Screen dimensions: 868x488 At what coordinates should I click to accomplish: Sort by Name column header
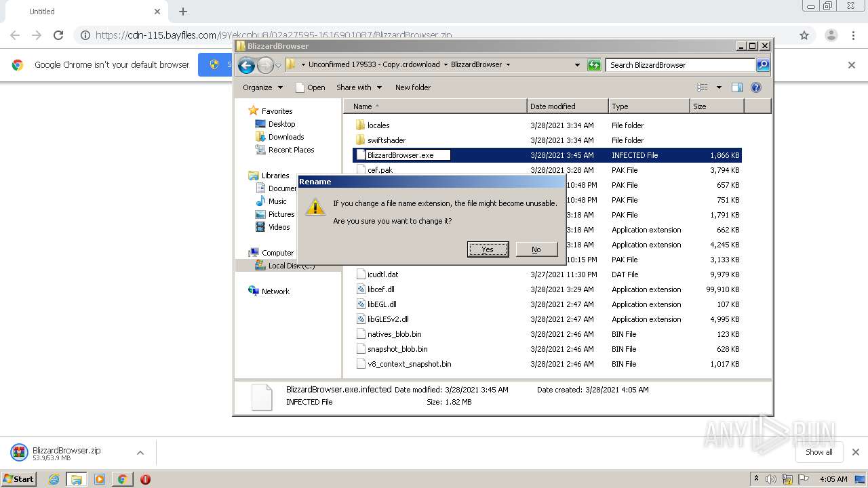[x=435, y=106]
